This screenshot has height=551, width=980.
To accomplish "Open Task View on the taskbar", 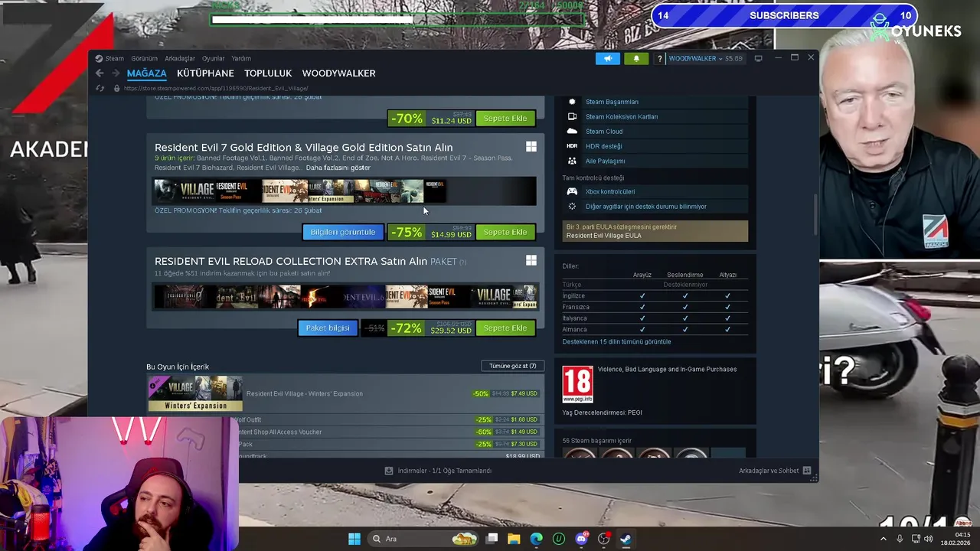I will tap(492, 539).
